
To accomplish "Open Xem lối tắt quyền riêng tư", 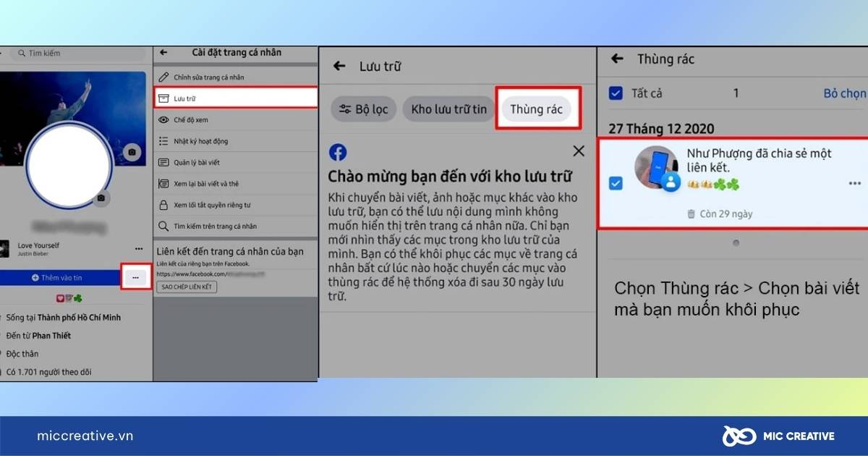I will pos(235,205).
